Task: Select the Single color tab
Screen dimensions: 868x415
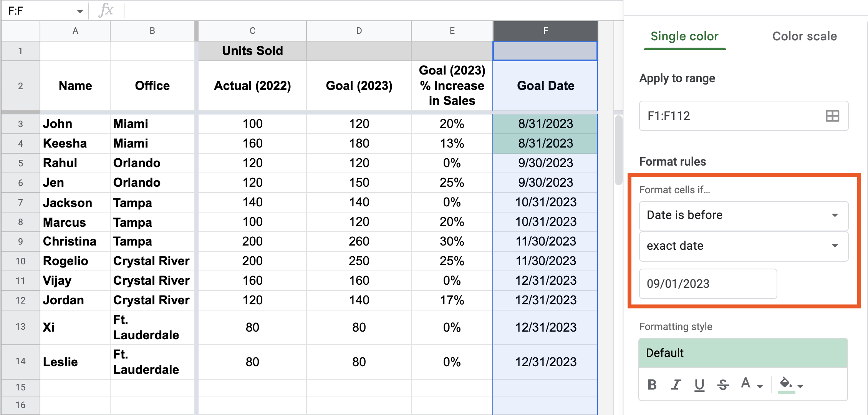Action: (684, 37)
